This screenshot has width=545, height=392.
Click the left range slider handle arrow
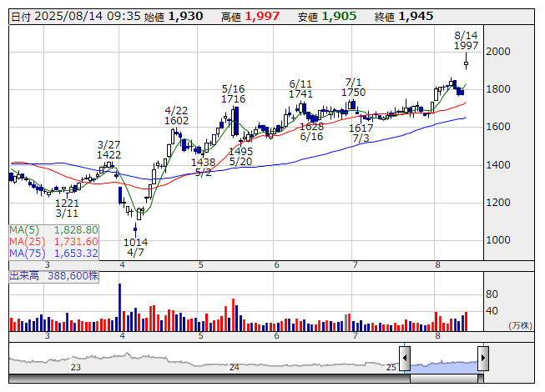[x=405, y=358]
